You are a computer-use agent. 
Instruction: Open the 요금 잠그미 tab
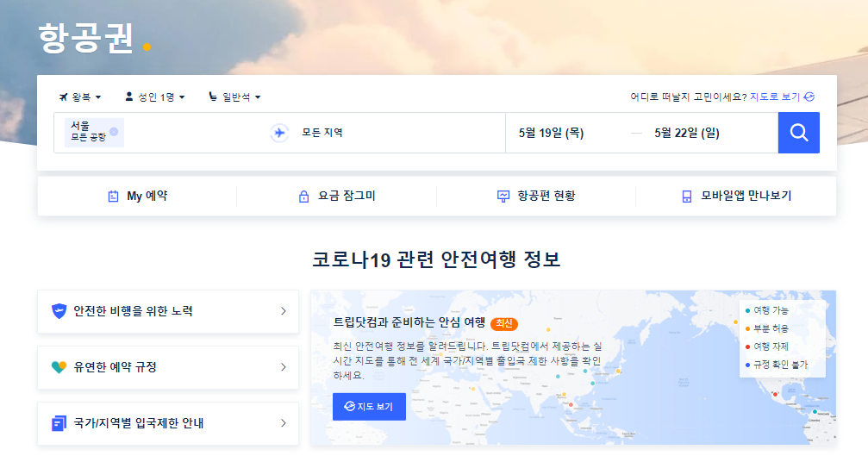tap(336, 196)
